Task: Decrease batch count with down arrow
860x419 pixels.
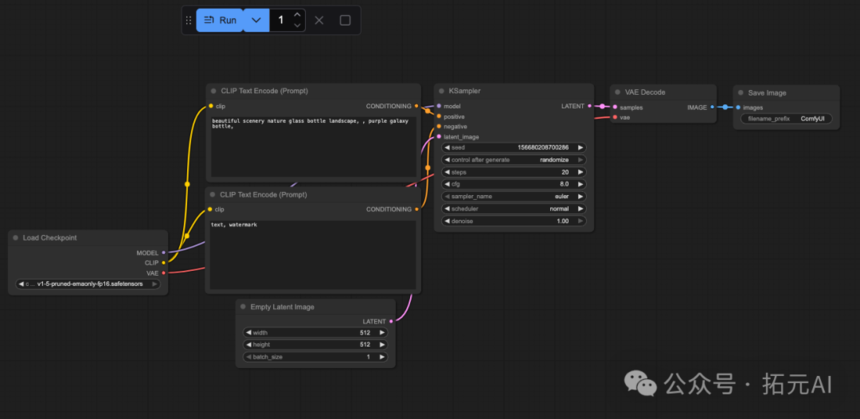Action: pyautogui.click(x=297, y=25)
